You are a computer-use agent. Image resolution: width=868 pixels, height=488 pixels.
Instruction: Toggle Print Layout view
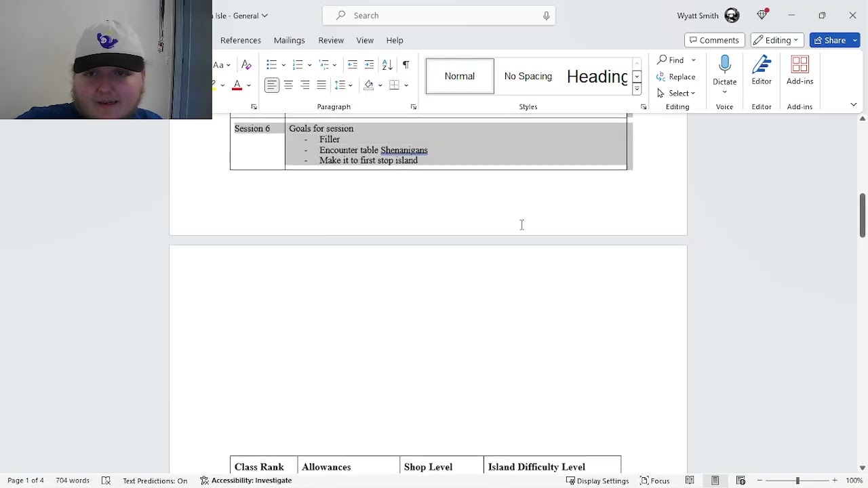[x=715, y=481]
